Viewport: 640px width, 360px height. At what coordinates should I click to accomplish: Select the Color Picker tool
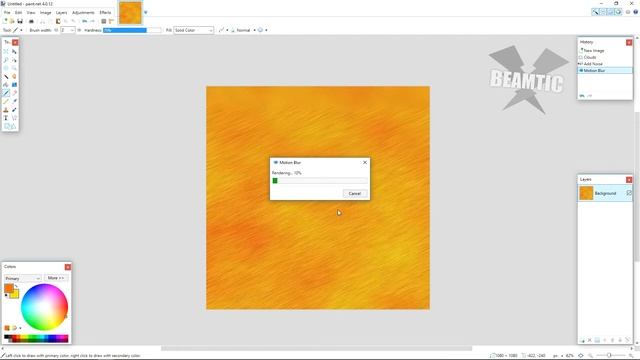(14, 101)
